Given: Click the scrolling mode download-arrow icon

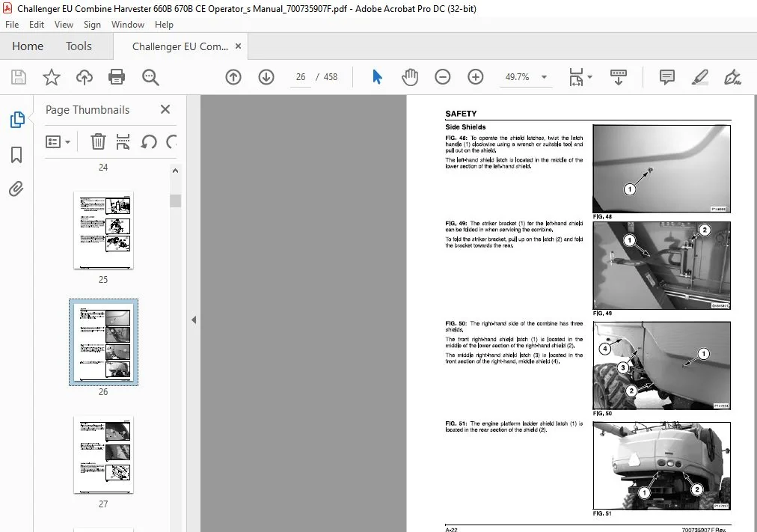Looking at the screenshot, I should pos(619,77).
